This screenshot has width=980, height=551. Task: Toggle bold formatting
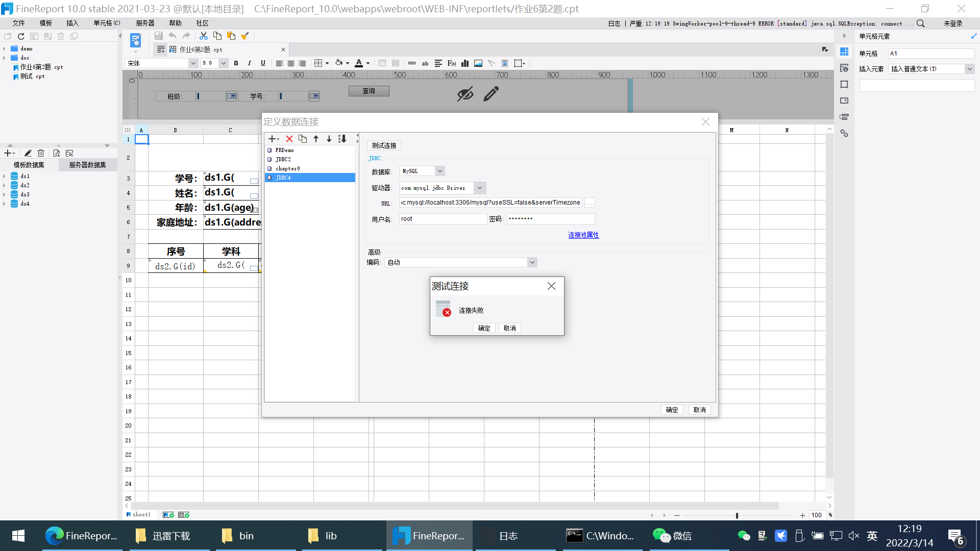[x=236, y=63]
